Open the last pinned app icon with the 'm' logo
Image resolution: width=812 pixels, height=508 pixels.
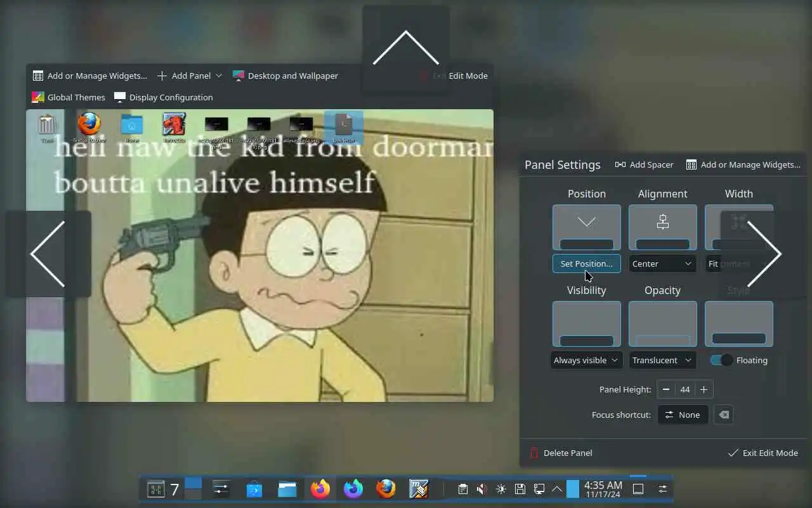[419, 489]
